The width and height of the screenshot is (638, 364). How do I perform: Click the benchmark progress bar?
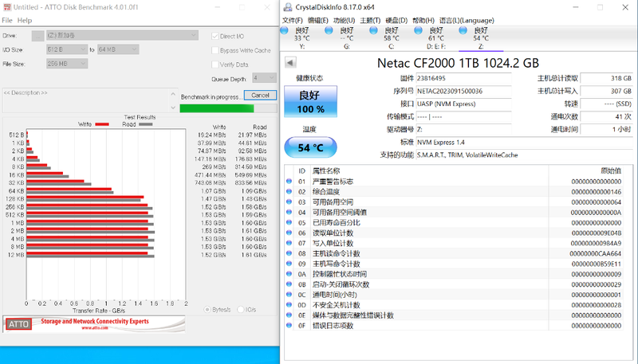pos(228,108)
